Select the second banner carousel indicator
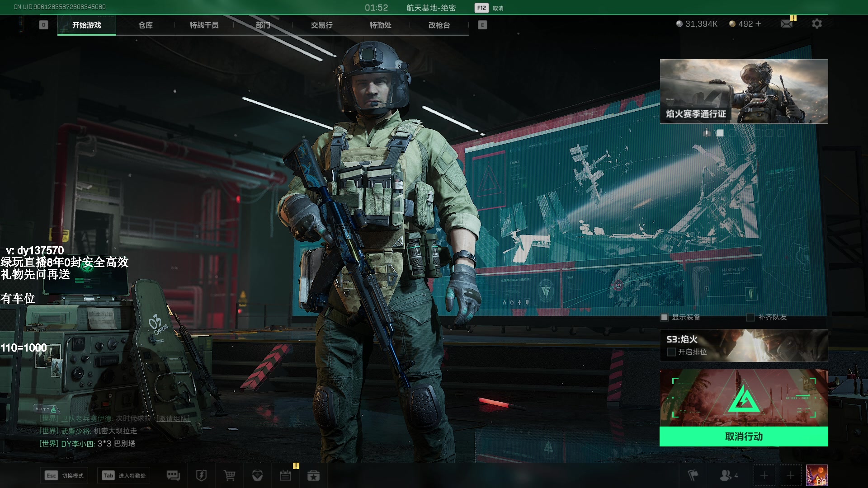The width and height of the screenshot is (868, 488). [720, 133]
